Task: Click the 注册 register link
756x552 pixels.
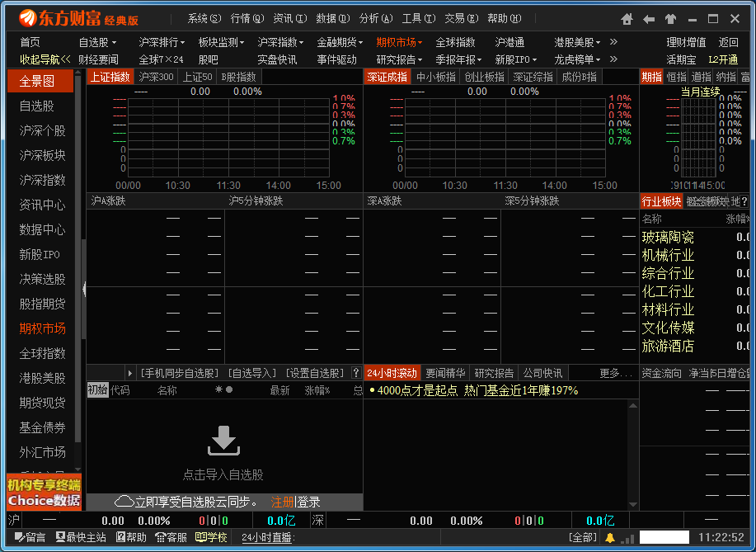Action: click(282, 502)
